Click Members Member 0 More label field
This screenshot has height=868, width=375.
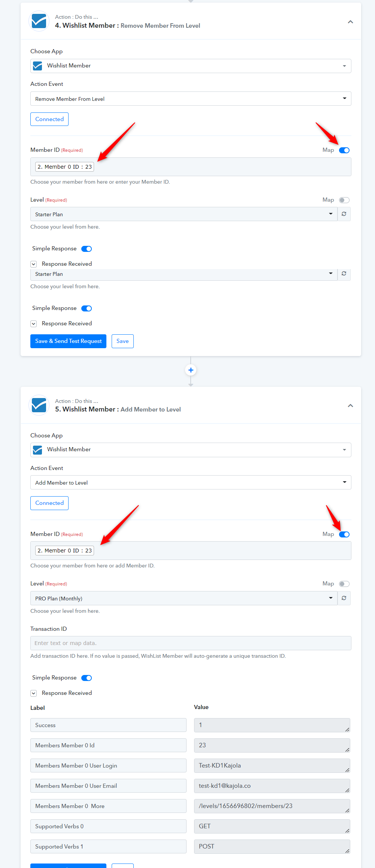[108, 806]
